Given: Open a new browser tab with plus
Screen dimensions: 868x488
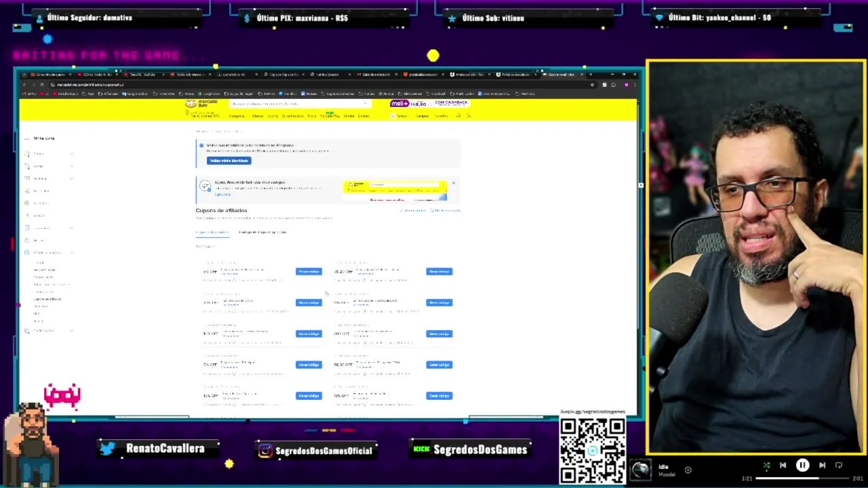Looking at the screenshot, I should tap(590, 74).
